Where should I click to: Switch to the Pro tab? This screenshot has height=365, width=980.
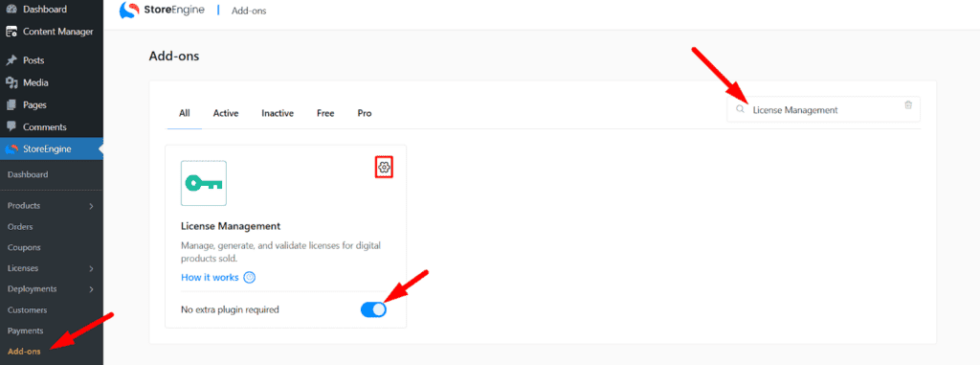[x=365, y=113]
